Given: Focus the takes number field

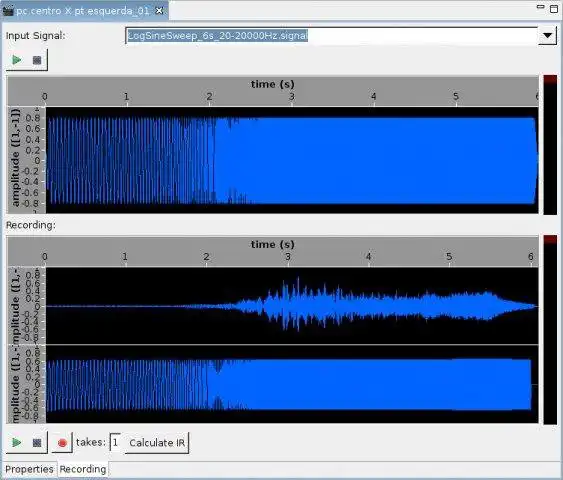Looking at the screenshot, I should pos(115,443).
